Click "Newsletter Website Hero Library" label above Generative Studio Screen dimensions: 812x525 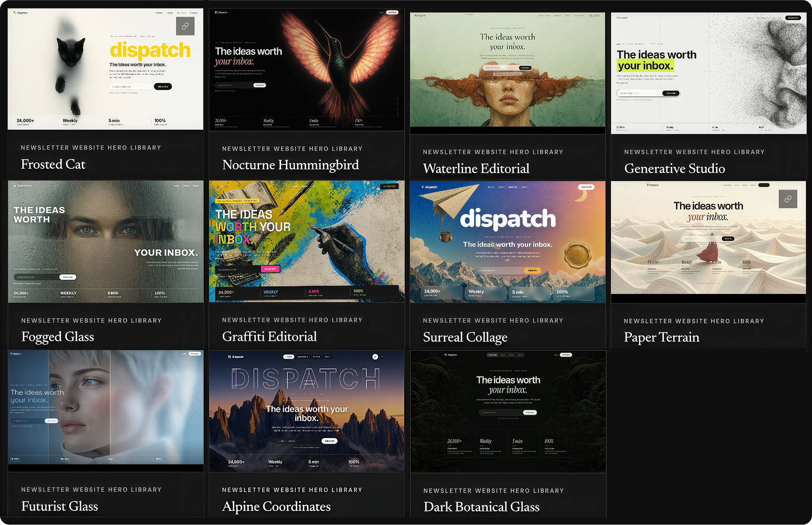(x=694, y=152)
